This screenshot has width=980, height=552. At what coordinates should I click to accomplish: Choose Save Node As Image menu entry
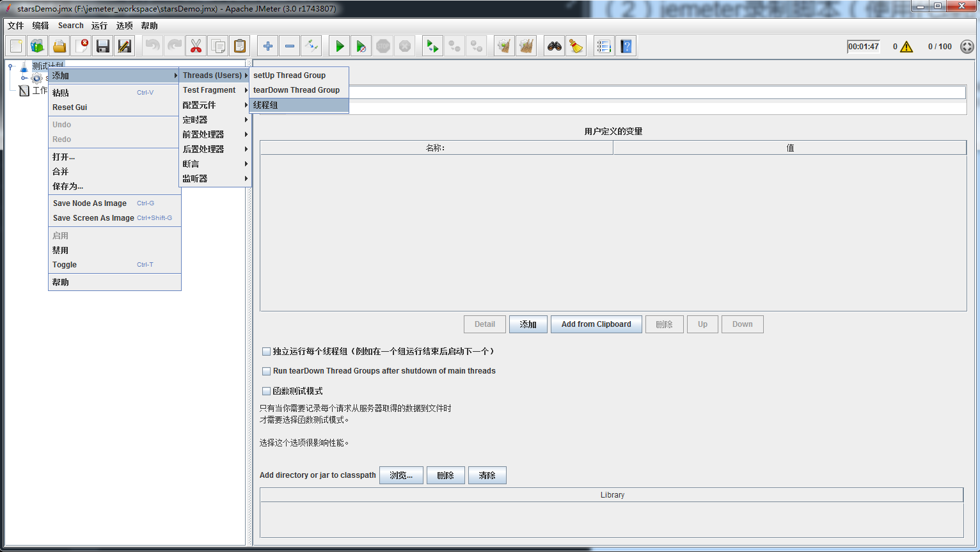coord(90,203)
